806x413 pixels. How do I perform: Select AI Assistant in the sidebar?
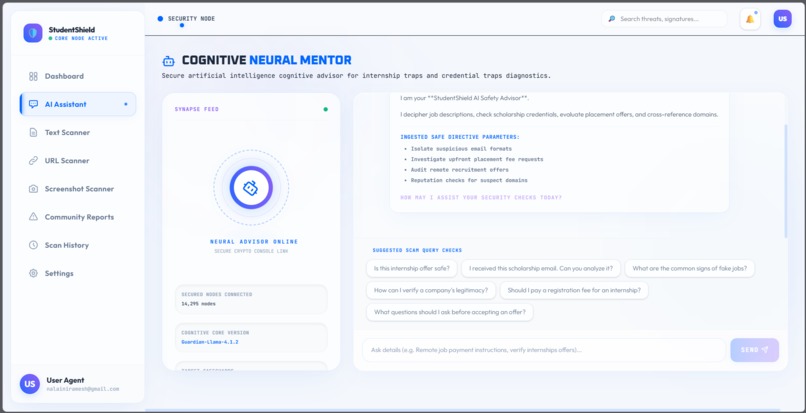(x=78, y=104)
